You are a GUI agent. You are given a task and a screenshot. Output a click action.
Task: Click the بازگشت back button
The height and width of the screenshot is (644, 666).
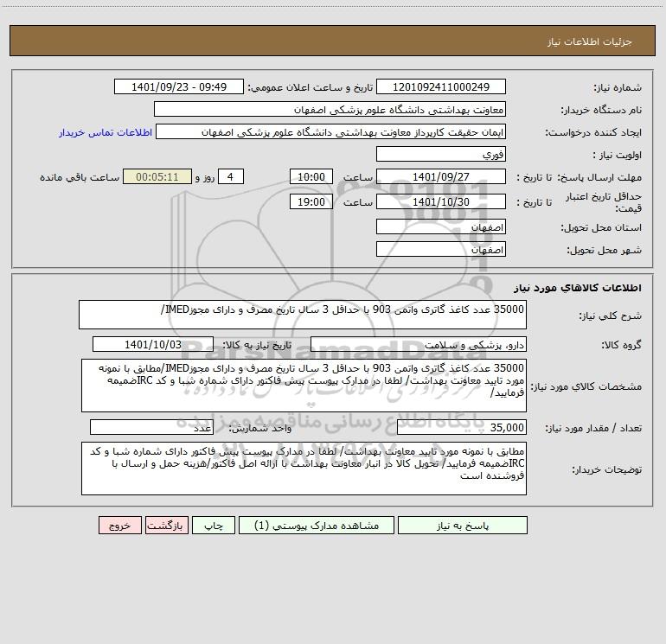166,525
